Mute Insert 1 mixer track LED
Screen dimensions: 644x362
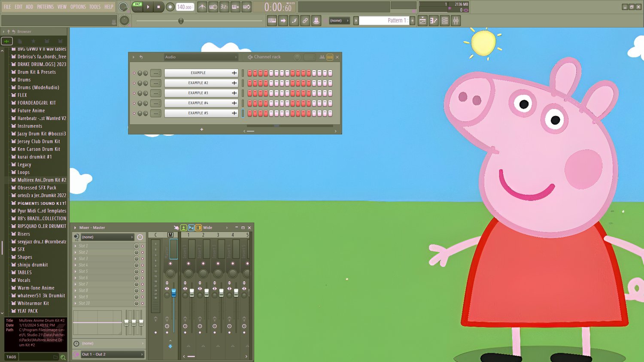click(x=188, y=263)
